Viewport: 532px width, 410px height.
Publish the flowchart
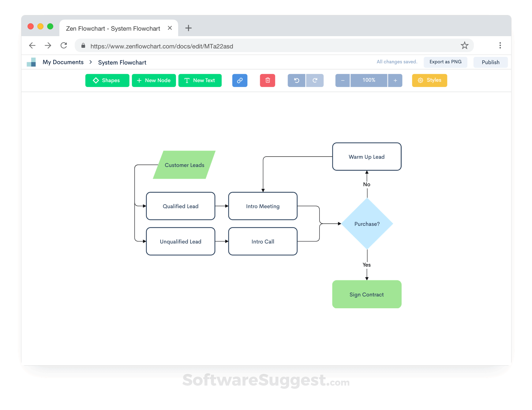[490, 62]
